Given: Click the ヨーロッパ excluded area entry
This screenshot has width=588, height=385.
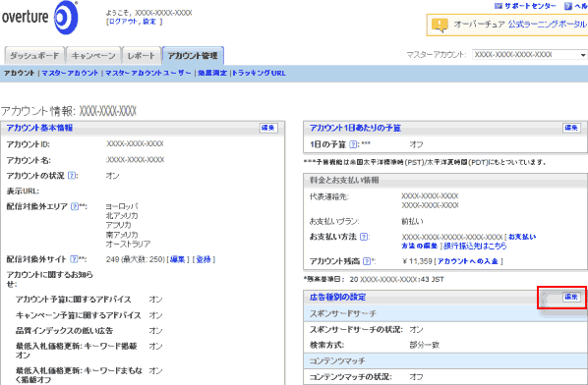Looking at the screenshot, I should 122,206.
